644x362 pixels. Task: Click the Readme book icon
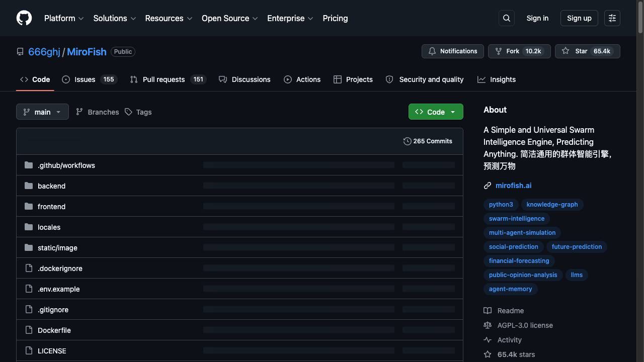click(x=488, y=311)
